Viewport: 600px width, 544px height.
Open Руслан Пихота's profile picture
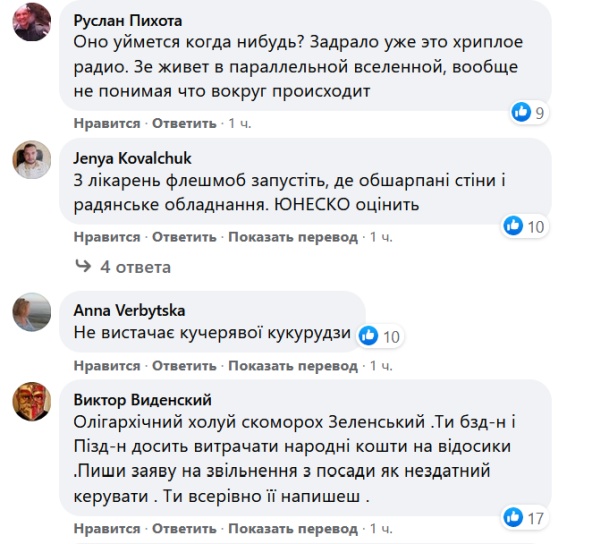click(x=31, y=21)
